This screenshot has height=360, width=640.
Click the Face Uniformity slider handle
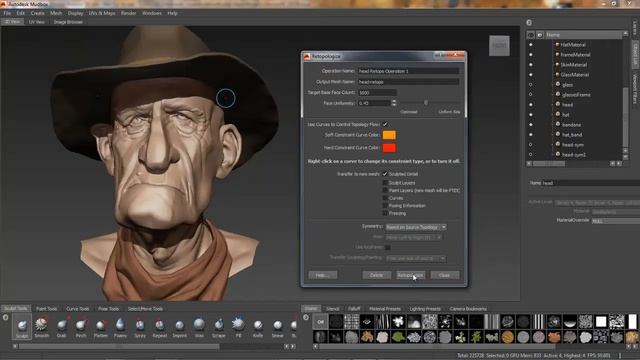pos(426,103)
